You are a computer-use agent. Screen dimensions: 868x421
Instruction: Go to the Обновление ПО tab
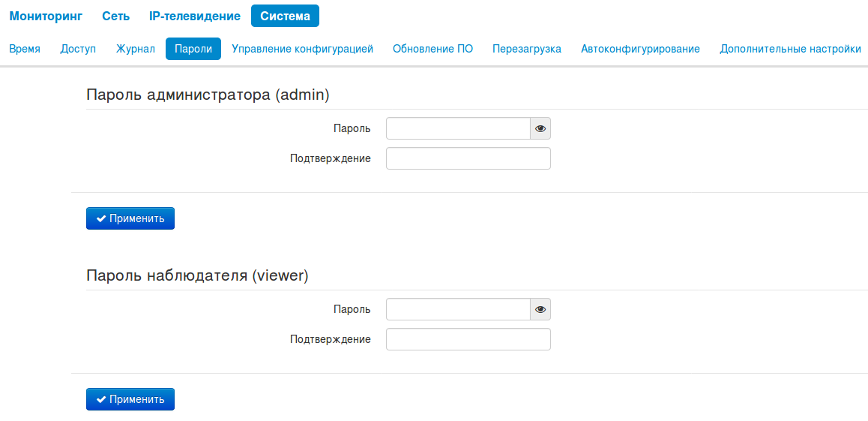pyautogui.click(x=433, y=49)
